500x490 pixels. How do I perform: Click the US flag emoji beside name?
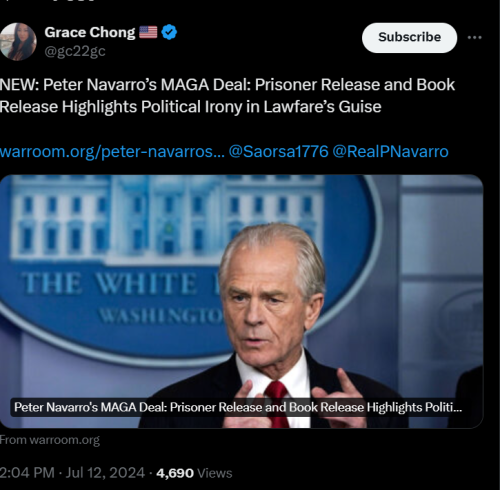click(148, 32)
